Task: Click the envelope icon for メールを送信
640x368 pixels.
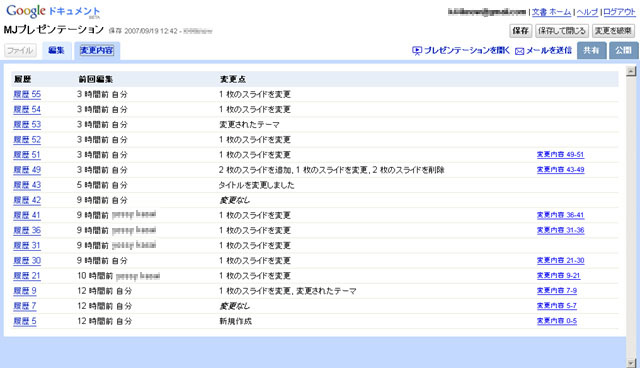Action: pyautogui.click(x=519, y=51)
